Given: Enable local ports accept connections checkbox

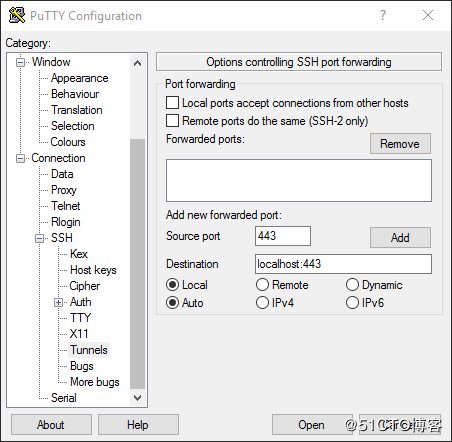Looking at the screenshot, I should point(172,103).
